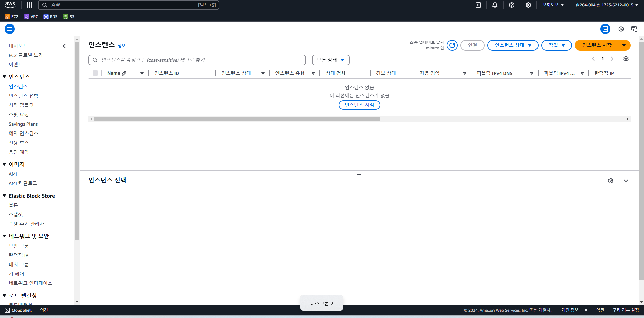Collapse the instance details panel chevron
Image resolution: width=644 pixels, height=318 pixels.
[x=626, y=181]
